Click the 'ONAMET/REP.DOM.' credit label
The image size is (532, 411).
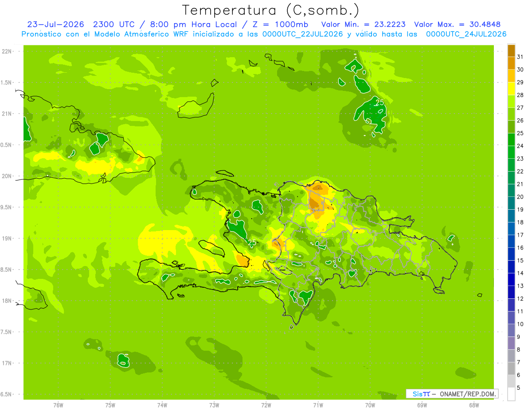tap(467, 394)
